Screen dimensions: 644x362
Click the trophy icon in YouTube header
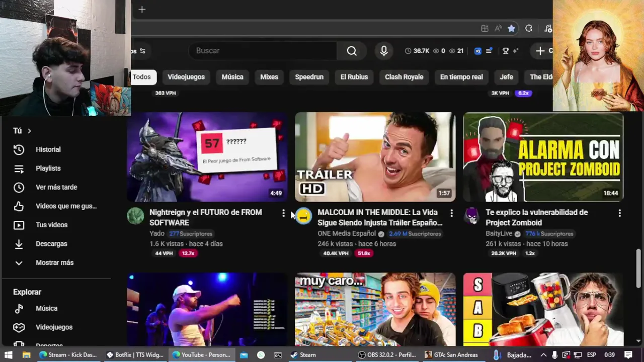click(x=506, y=51)
